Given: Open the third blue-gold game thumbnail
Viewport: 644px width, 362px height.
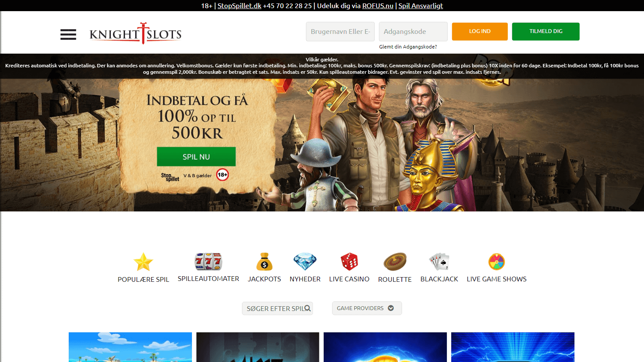Looking at the screenshot, I should coord(385,347).
